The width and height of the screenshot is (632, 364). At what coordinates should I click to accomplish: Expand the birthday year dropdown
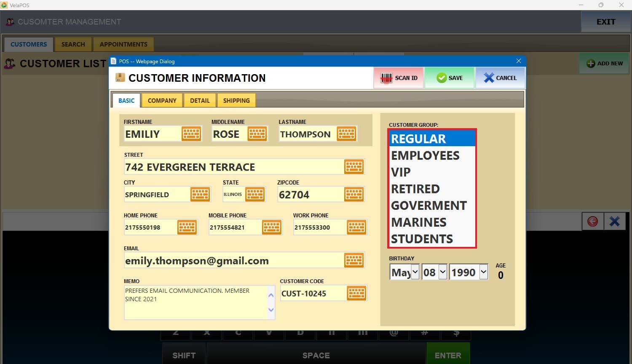483,272
